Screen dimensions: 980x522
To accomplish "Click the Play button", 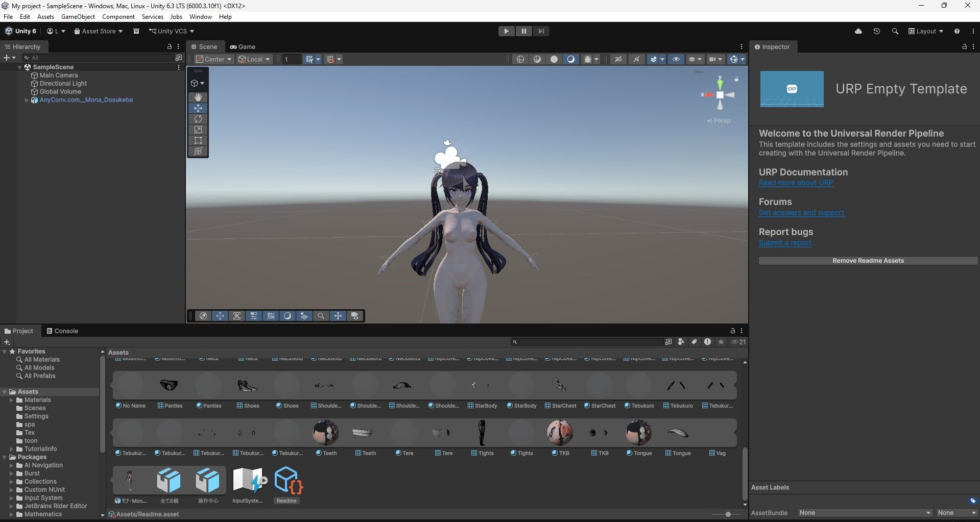I will [506, 31].
